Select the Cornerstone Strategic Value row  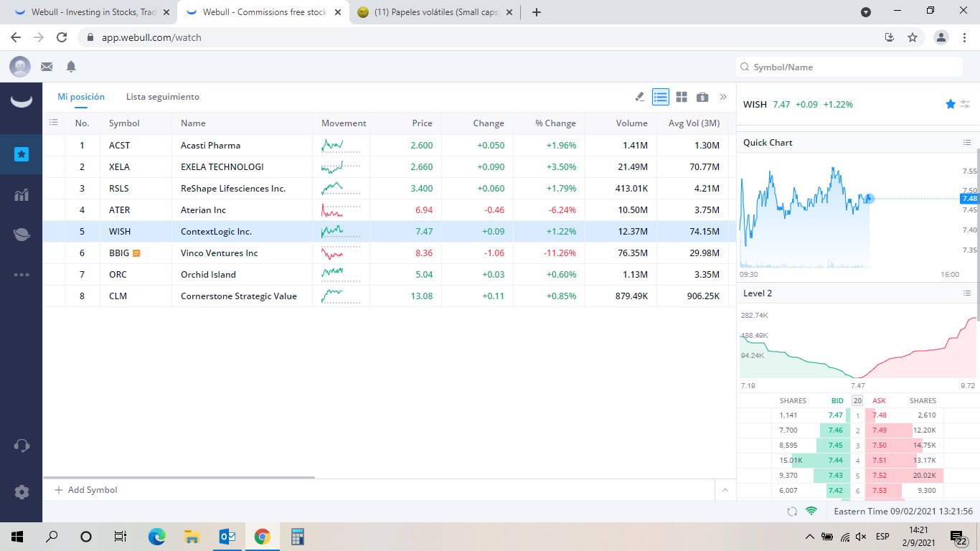390,296
